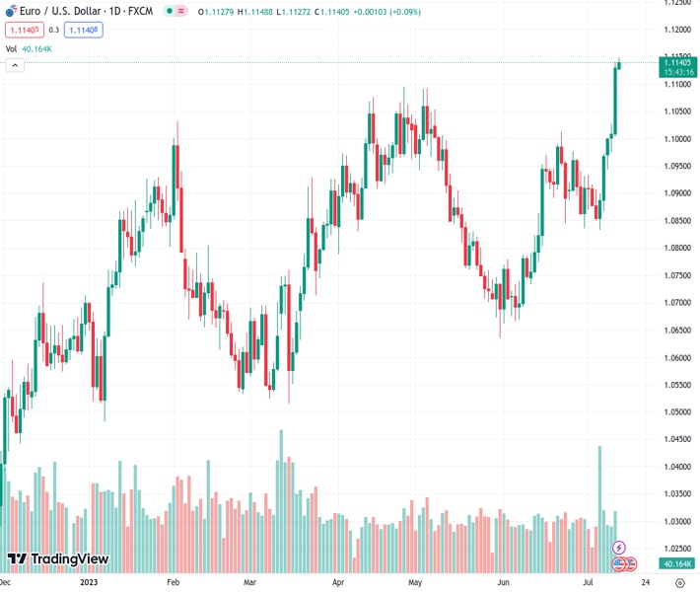Click the Feb label on time axis
Screen dimensions: 700x592
(173, 582)
